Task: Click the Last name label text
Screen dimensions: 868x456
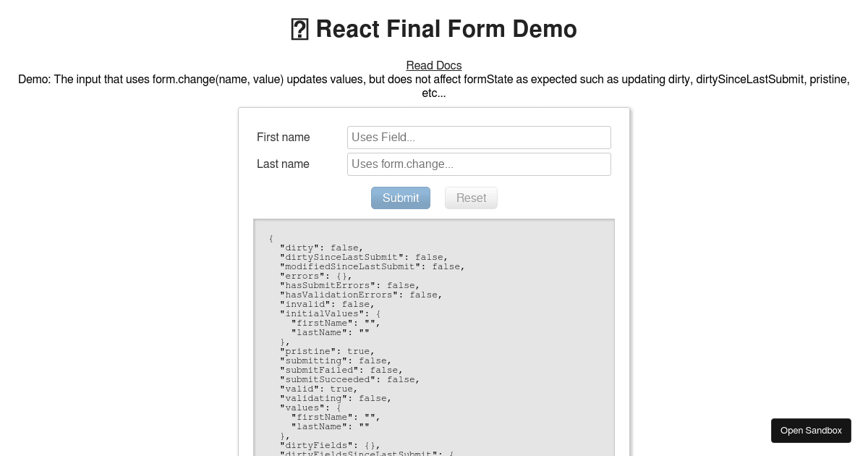Action: click(283, 164)
